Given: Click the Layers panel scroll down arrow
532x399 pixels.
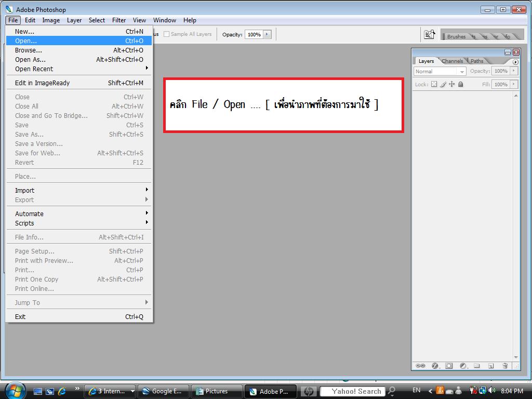Looking at the screenshot, I should (516, 357).
